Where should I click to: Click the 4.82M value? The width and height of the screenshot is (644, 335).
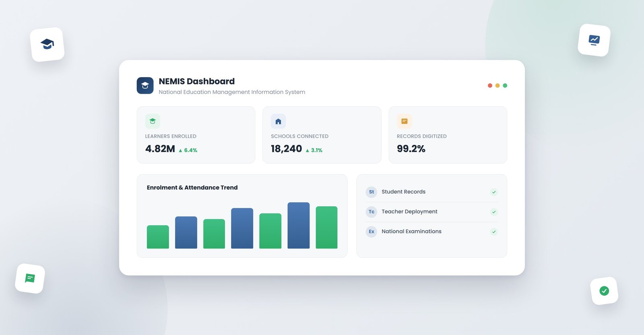[x=160, y=149]
